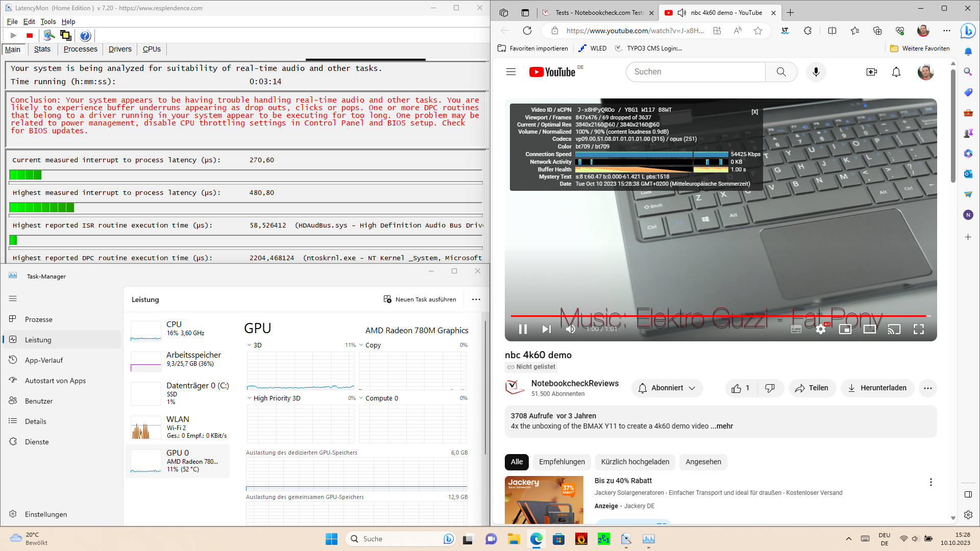Click YouTube voice search microphone
This screenshot has height=551, width=980.
pos(816,72)
